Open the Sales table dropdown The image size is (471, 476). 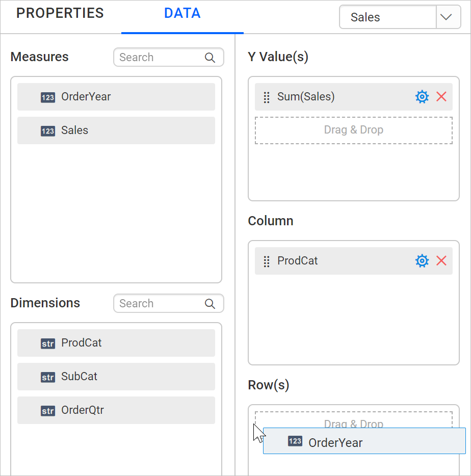448,17
